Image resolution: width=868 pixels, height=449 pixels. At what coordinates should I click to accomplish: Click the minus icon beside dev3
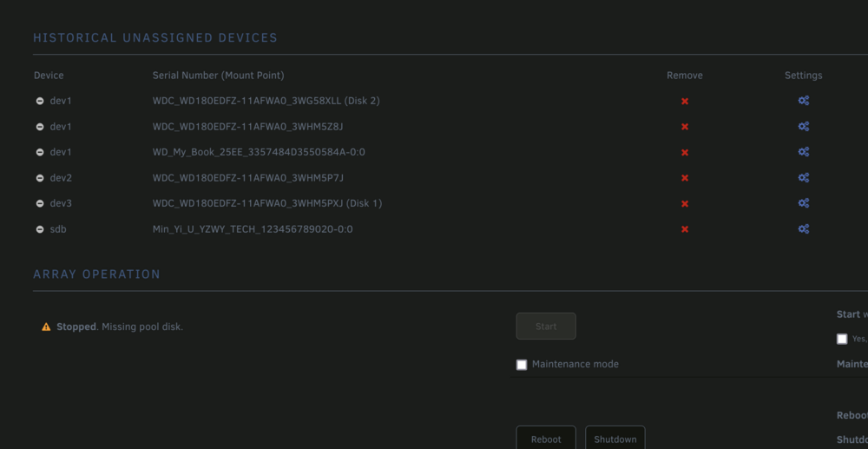(x=40, y=204)
